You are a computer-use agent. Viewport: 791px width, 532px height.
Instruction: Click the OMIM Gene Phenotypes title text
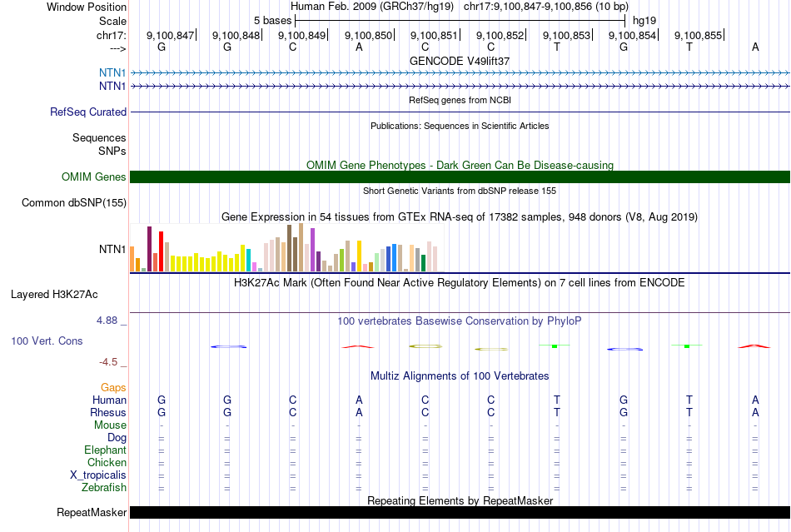[460, 165]
